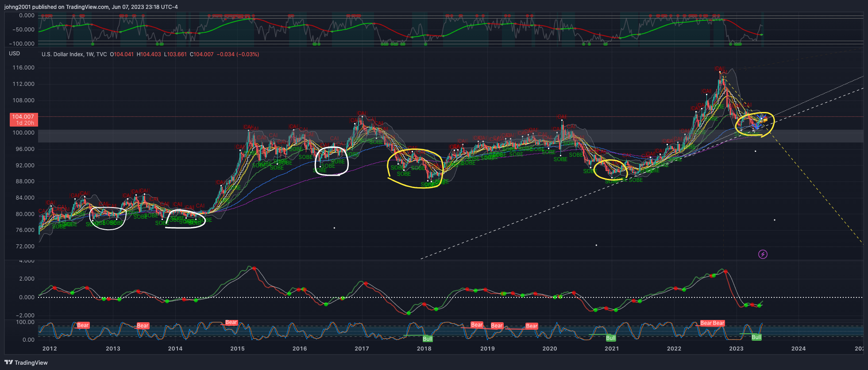868x370 pixels.
Task: Click the −100.000 label in top oscillator
Action: point(21,44)
